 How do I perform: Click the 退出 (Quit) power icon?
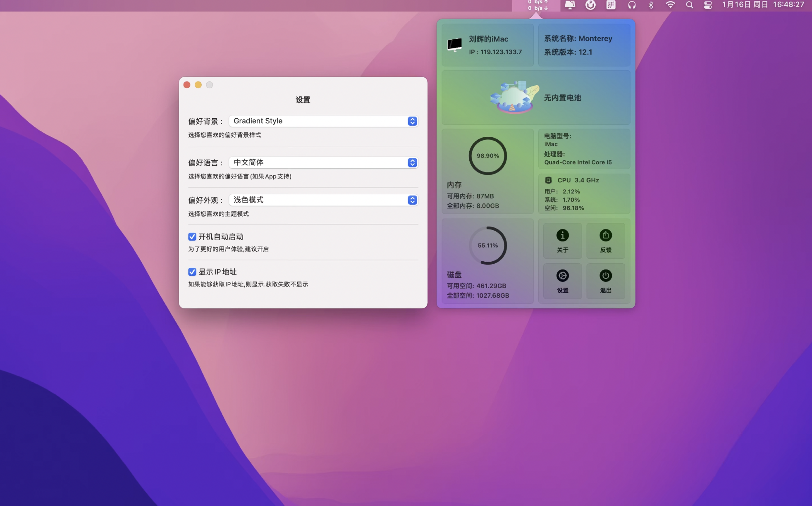(x=605, y=276)
